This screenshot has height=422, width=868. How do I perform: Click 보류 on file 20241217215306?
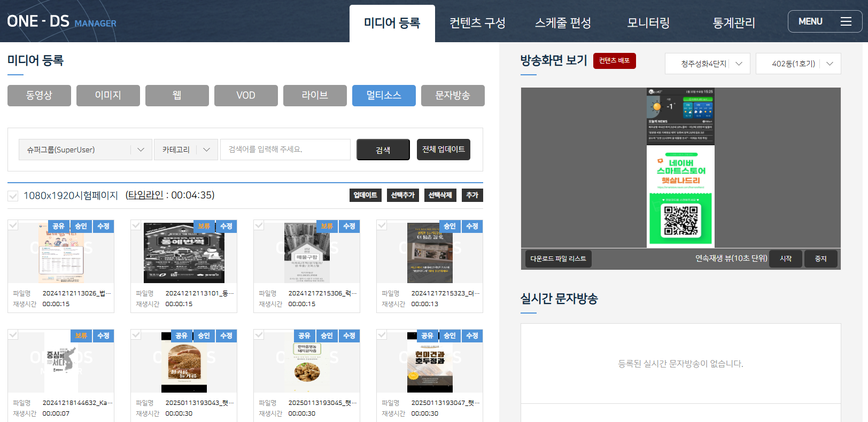pos(327,226)
